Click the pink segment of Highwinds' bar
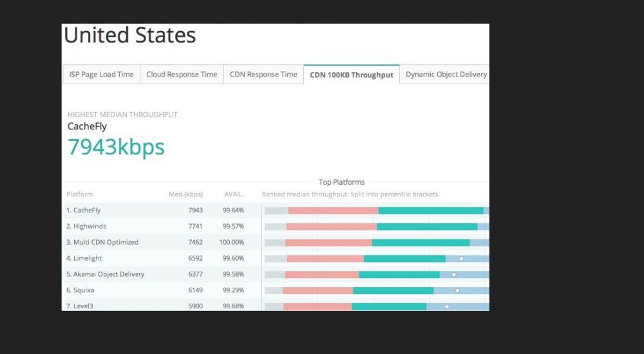Screen dimensions: 644x354 click(x=331, y=227)
